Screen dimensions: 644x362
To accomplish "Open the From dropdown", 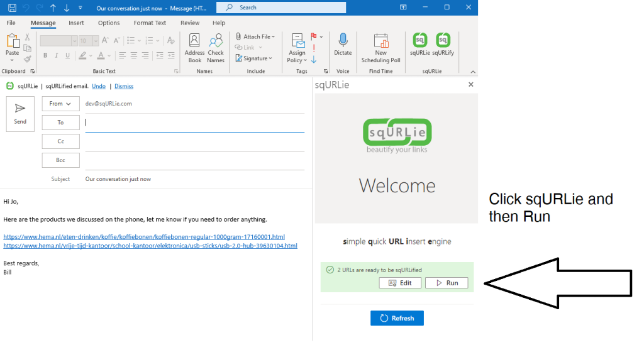I will point(60,103).
